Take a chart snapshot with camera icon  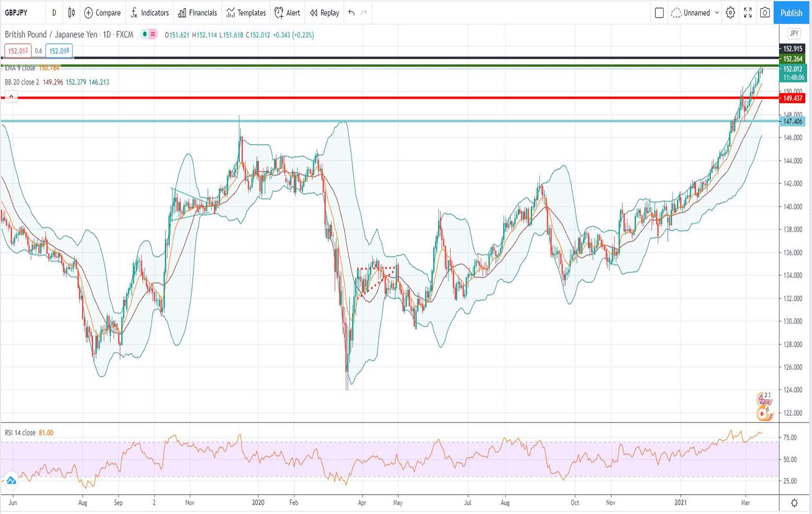tap(764, 13)
